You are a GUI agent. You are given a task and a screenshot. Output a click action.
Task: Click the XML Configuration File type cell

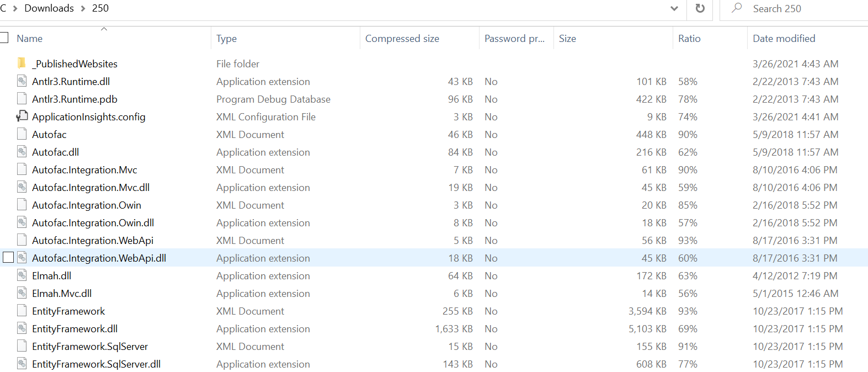(266, 117)
